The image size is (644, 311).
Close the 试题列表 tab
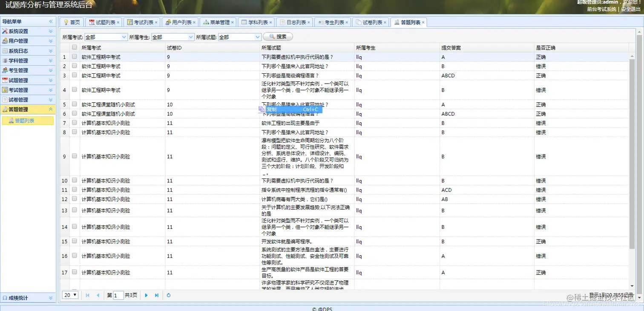click(x=118, y=23)
